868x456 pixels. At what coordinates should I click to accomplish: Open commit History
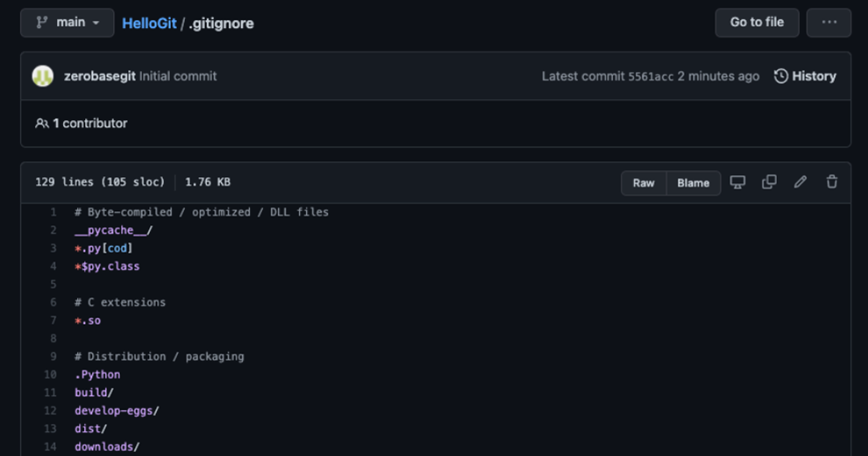pyautogui.click(x=805, y=76)
